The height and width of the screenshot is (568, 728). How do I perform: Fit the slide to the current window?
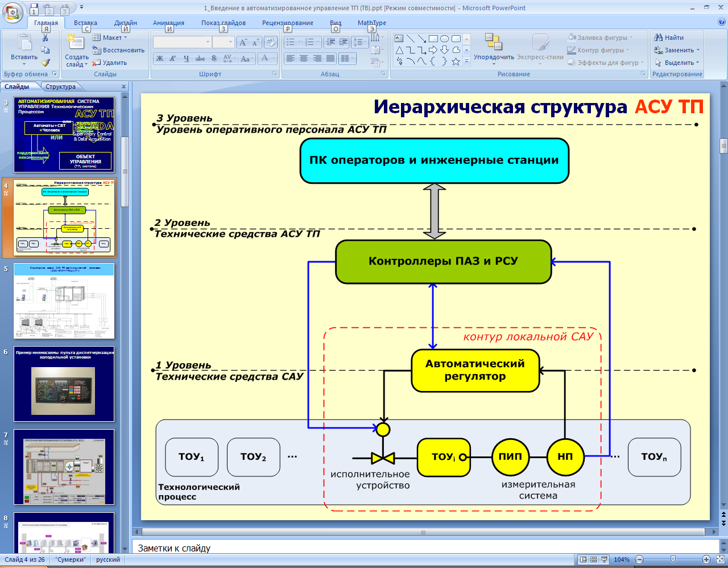click(719, 559)
